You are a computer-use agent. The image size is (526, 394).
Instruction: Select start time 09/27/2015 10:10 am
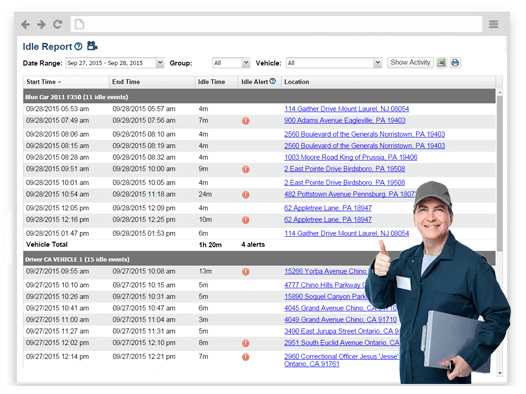click(x=57, y=285)
